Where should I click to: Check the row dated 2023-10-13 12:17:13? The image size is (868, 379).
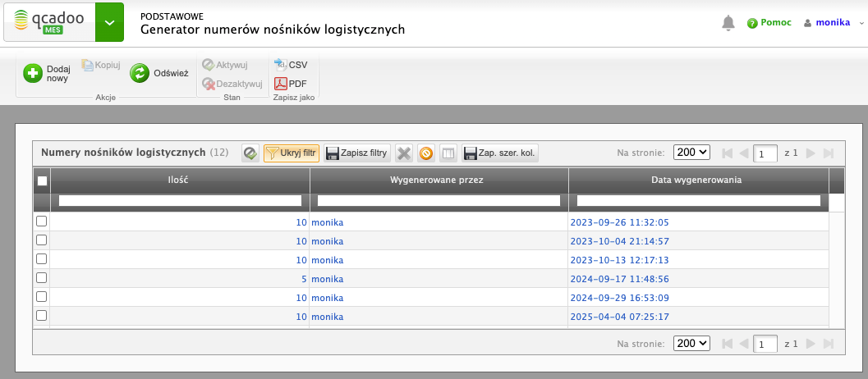point(42,259)
